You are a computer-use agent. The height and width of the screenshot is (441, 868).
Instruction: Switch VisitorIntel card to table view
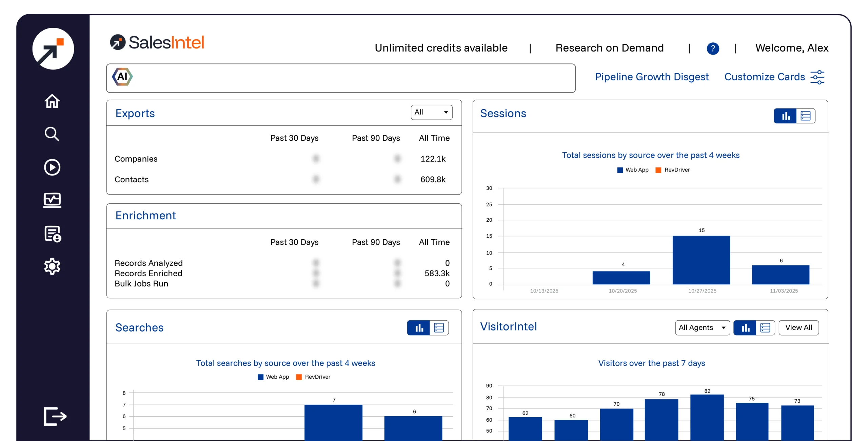765,328
